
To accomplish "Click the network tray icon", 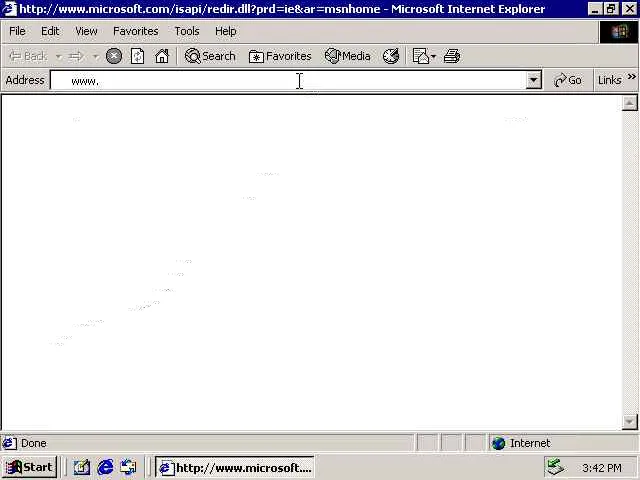I will coord(555,468).
